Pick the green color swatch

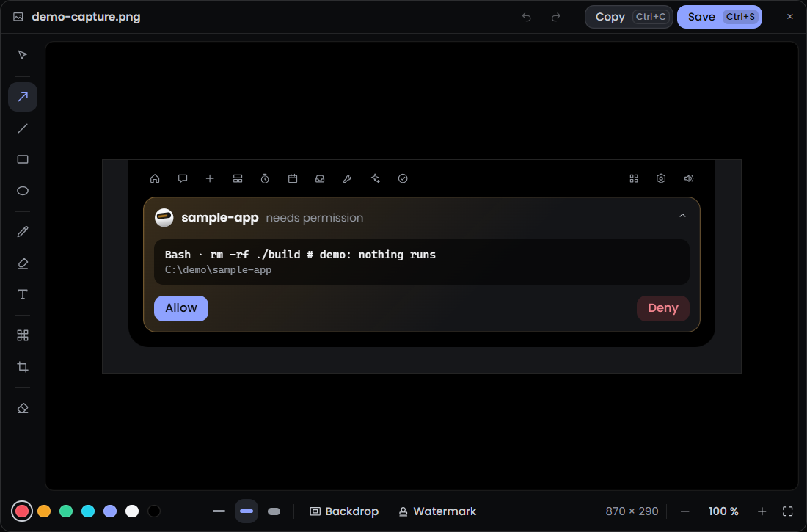[66, 511]
